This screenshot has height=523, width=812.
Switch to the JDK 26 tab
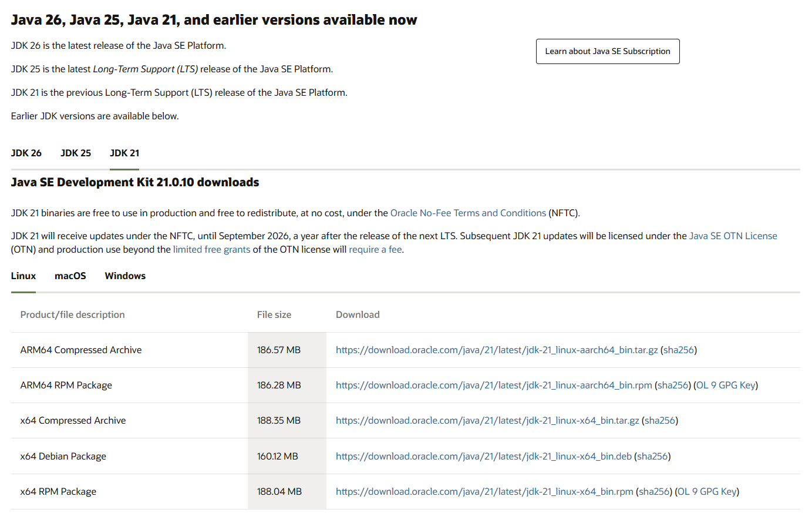26,153
